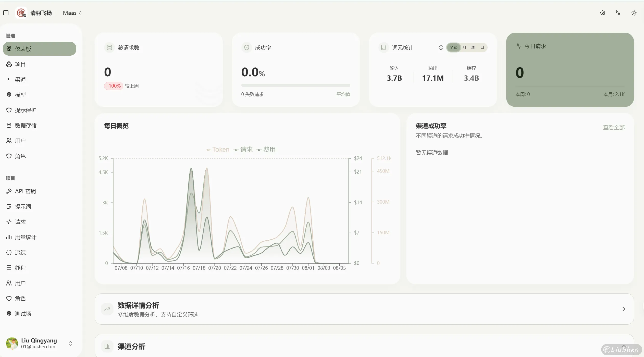Click the 用户 people icon under 管理
This screenshot has width=644, height=357.
click(9, 141)
